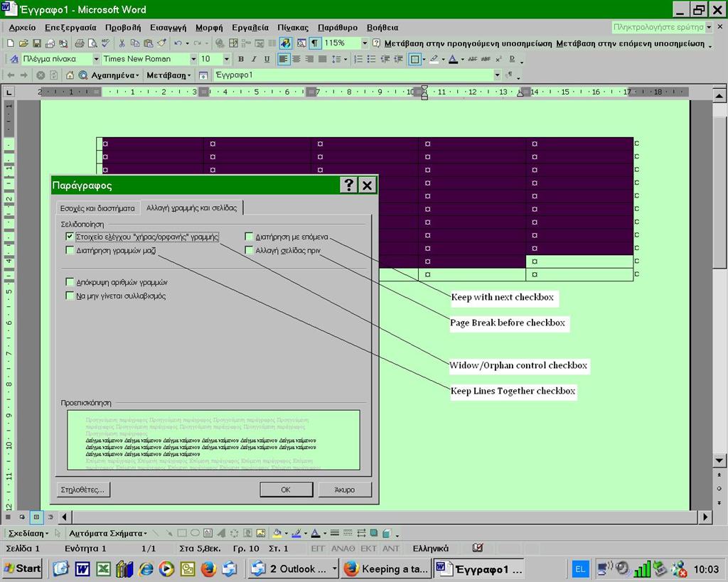This screenshot has width=728, height=582.
Task: Enable the Keep with next checkbox
Action: [249, 236]
